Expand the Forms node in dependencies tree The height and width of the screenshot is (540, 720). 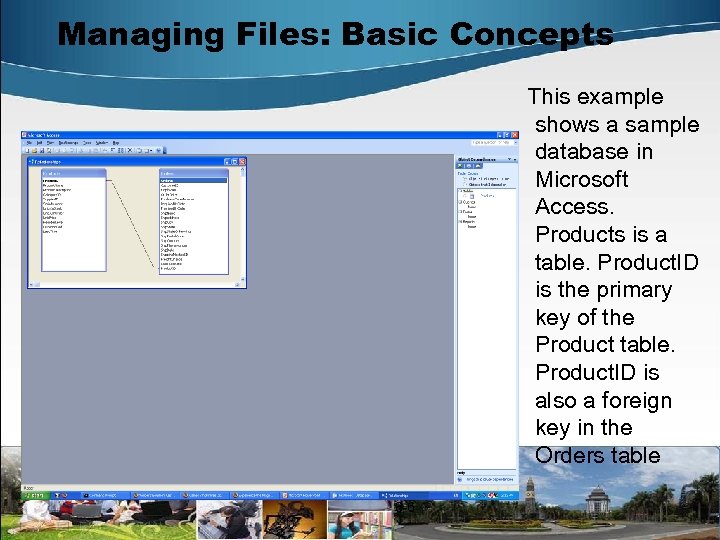click(461, 212)
